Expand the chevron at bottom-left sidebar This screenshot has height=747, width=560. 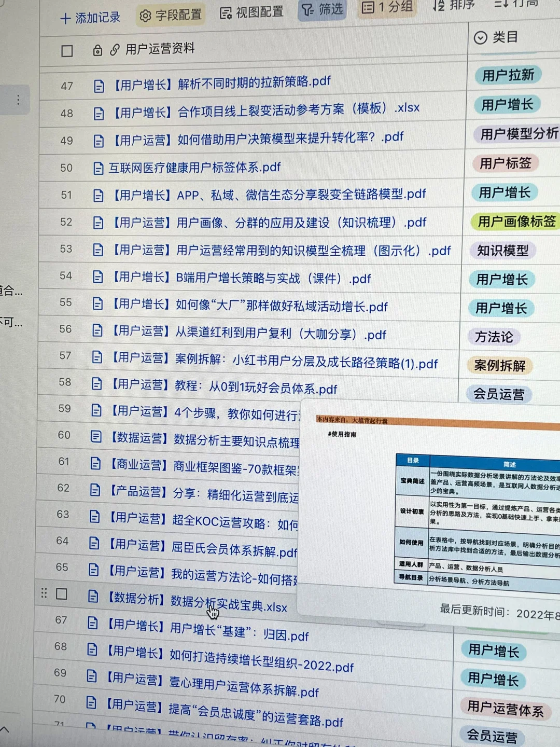5,730
